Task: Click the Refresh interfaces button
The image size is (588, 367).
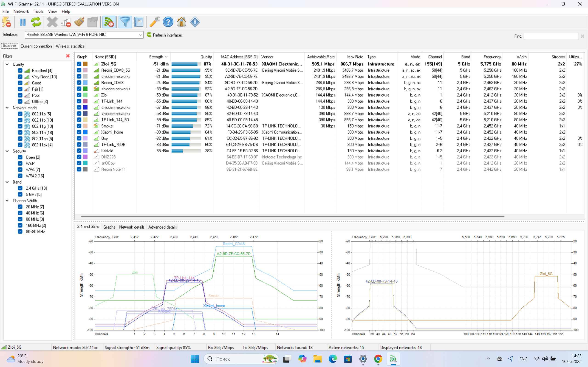Action: [x=165, y=35]
